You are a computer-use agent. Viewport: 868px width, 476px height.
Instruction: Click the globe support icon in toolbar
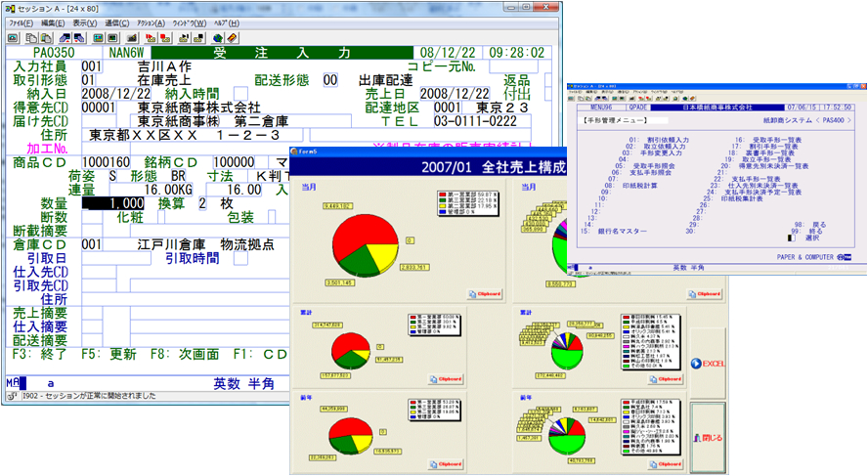click(218, 38)
